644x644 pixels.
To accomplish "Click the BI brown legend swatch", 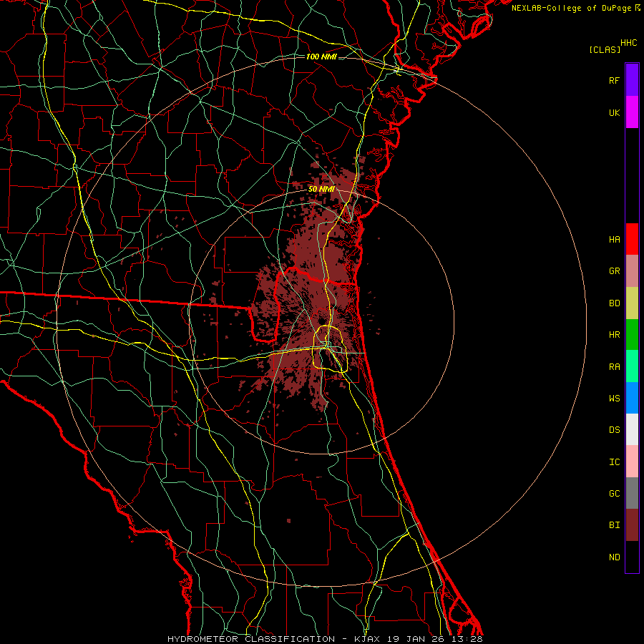I will coord(632,525).
